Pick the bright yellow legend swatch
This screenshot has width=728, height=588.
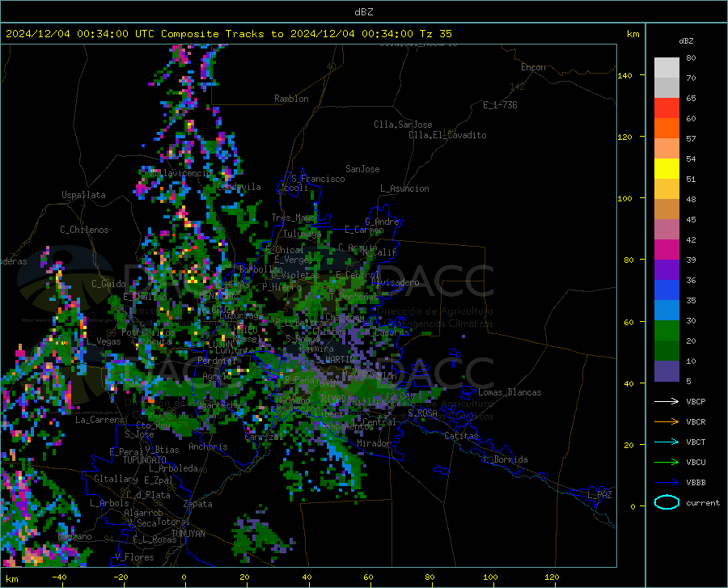(667, 169)
